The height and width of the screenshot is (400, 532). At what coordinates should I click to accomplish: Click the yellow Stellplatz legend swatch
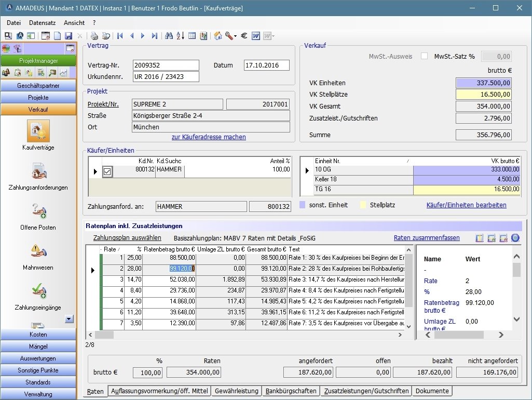pos(363,205)
